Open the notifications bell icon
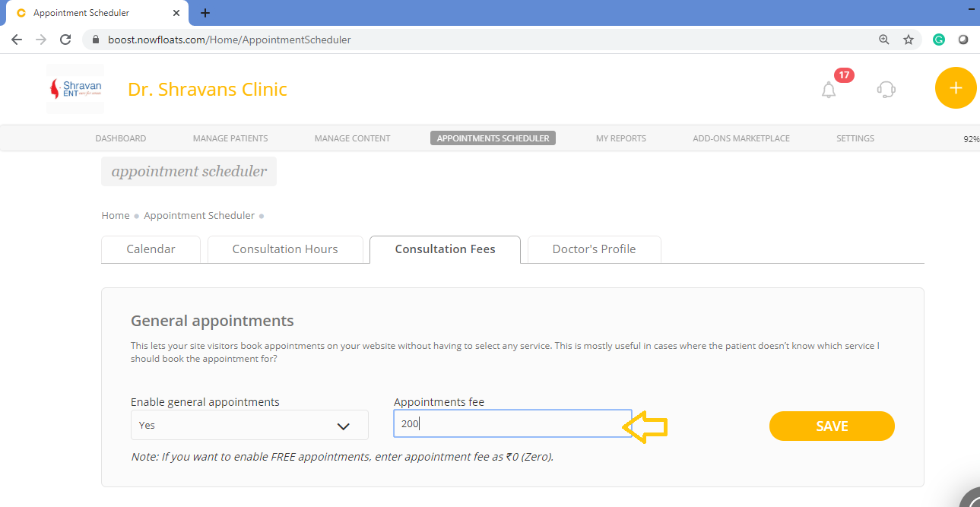 click(829, 90)
